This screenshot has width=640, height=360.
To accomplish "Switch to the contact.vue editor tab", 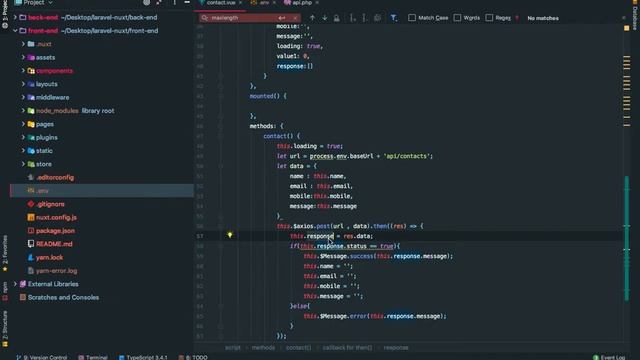I will (x=222, y=2).
